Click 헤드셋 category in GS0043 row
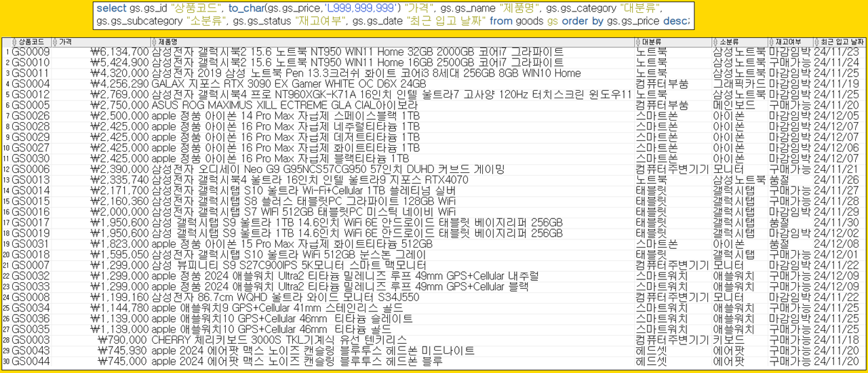 pyautogui.click(x=651, y=351)
